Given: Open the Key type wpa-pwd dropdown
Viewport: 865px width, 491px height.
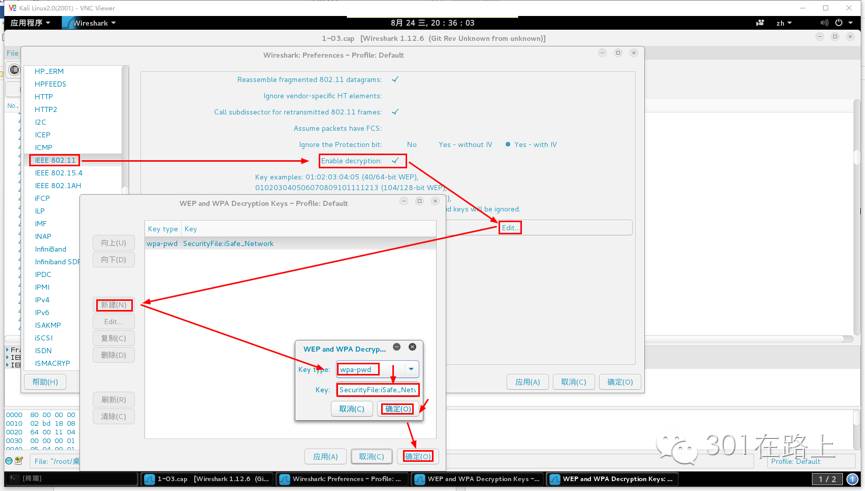Looking at the screenshot, I should tap(378, 369).
